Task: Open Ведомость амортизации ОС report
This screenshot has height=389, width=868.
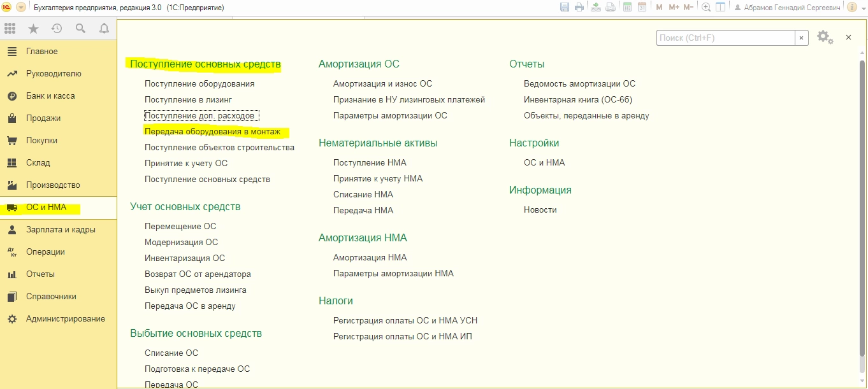Action: [x=579, y=83]
